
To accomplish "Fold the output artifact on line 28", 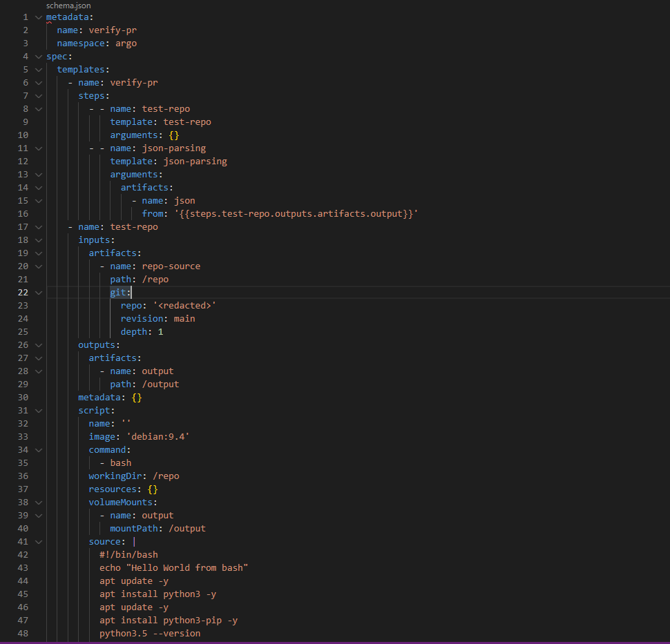I will [x=39, y=371].
